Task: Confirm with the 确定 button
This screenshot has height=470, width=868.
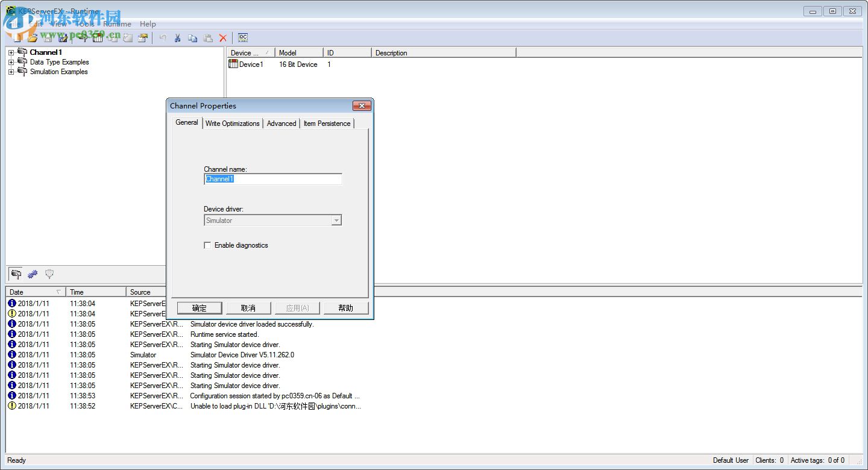Action: point(200,308)
